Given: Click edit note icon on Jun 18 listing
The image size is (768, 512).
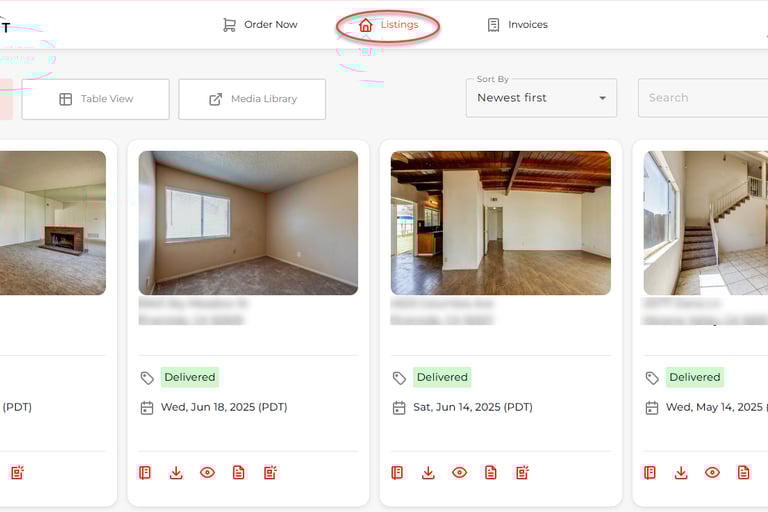Looking at the screenshot, I should pyautogui.click(x=270, y=472).
